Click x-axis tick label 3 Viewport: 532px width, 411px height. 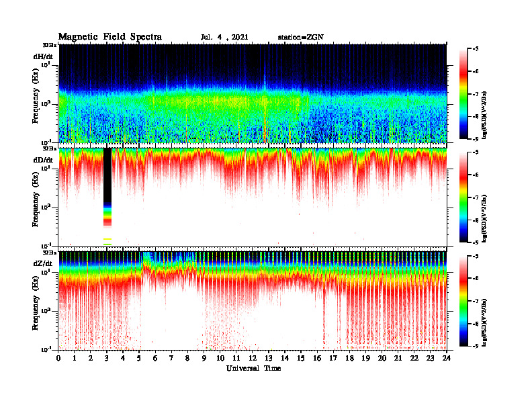click(107, 359)
